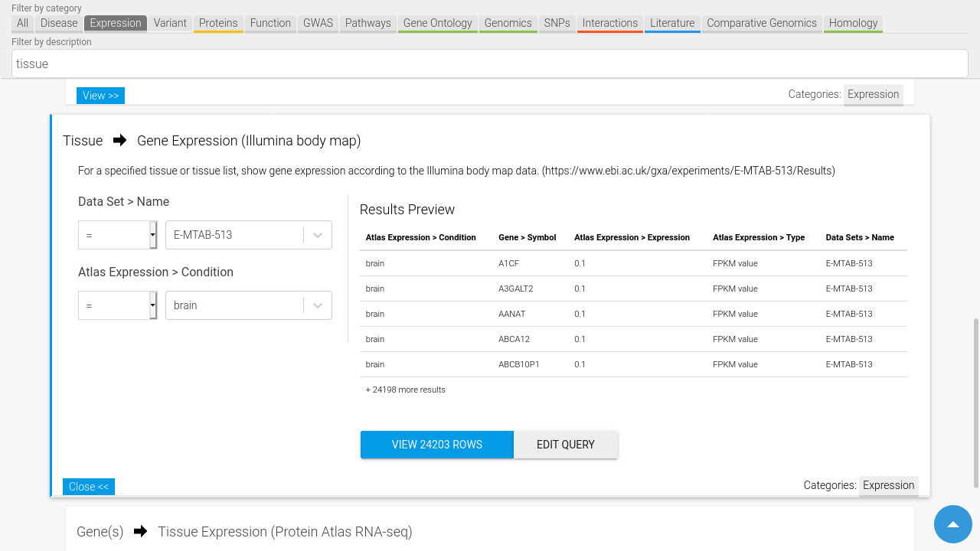Click the Expression category tag in the template footer
Image resolution: width=980 pixels, height=551 pixels.
(888, 485)
